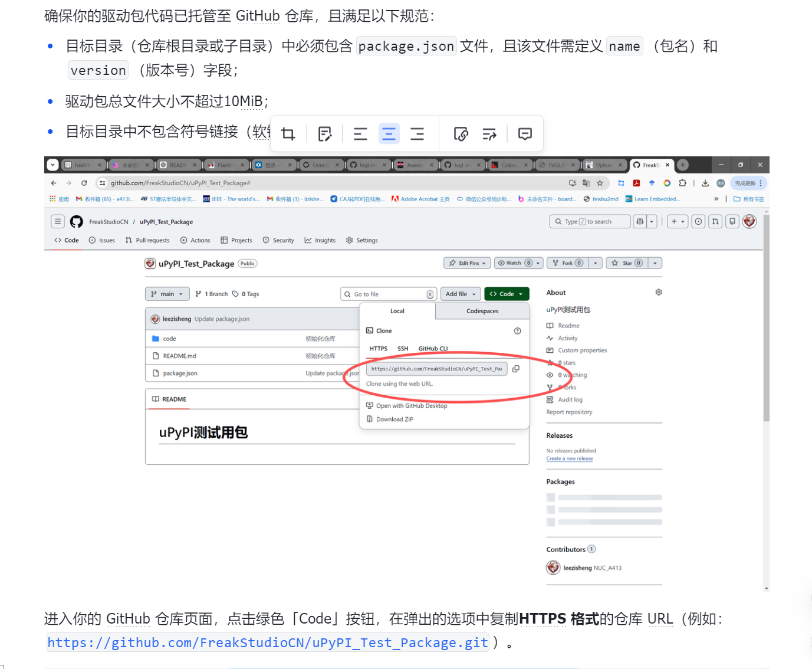Expand the green Code dropdown button
The height and width of the screenshot is (669, 812).
[507, 294]
